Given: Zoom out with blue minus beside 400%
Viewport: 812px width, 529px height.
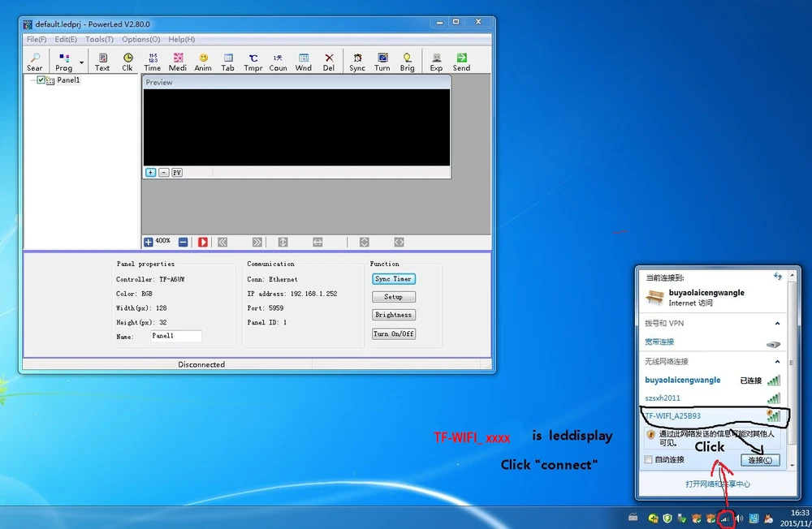Looking at the screenshot, I should [x=183, y=242].
